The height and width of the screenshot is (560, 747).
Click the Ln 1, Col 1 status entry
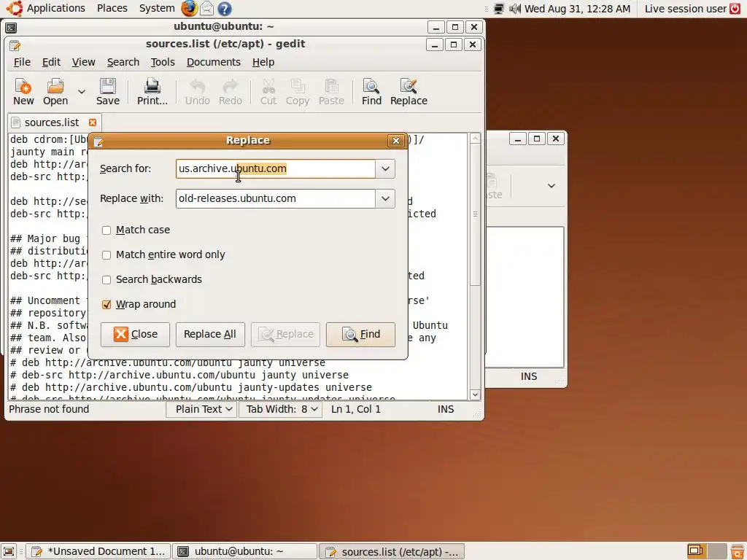pos(356,409)
